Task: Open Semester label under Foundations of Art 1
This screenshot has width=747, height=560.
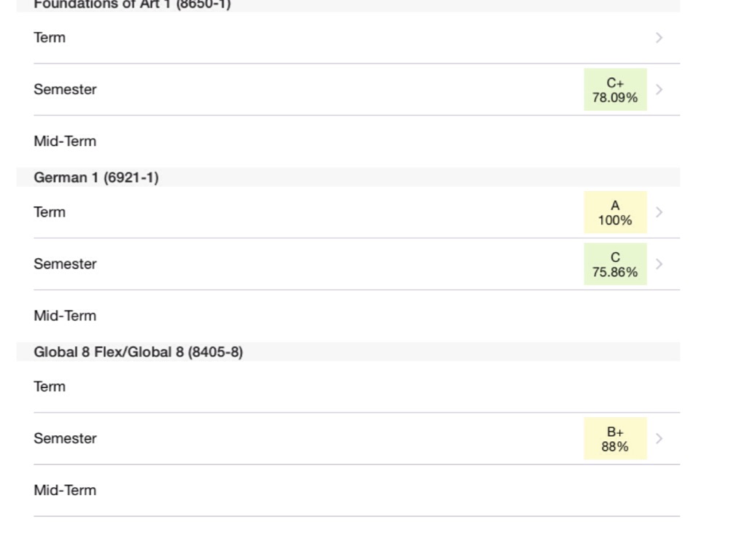Action: tap(65, 90)
